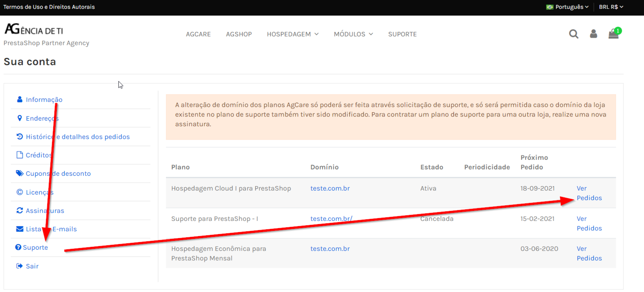This screenshot has width=644, height=292.
Task: Click the date 03-06-2020
Action: (539, 249)
